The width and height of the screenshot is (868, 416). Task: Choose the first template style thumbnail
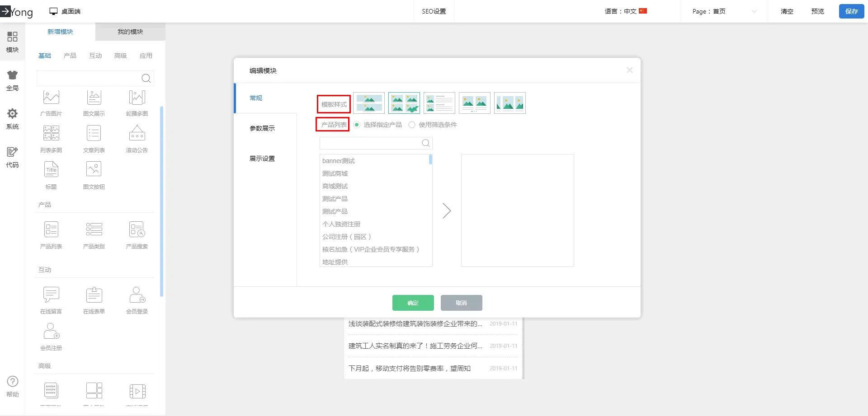pyautogui.click(x=369, y=103)
